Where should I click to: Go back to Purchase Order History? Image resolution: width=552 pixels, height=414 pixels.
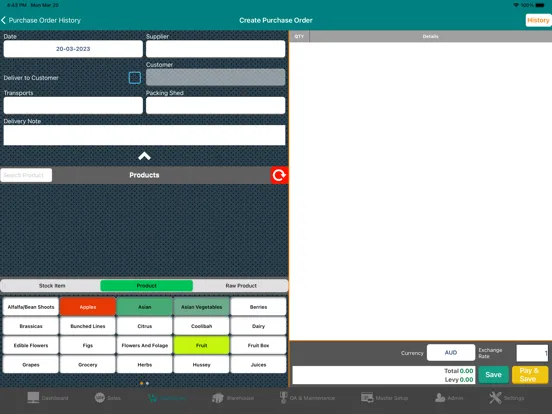point(41,20)
